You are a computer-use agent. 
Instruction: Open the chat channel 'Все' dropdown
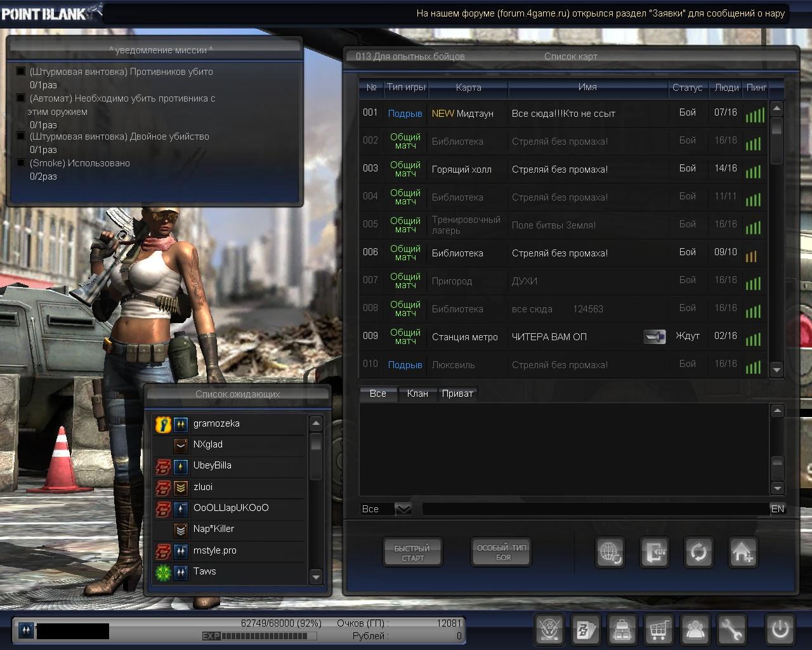coord(403,509)
